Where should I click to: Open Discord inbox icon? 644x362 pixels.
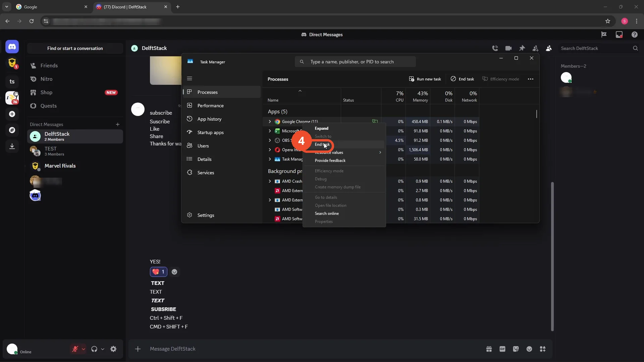pos(619,35)
